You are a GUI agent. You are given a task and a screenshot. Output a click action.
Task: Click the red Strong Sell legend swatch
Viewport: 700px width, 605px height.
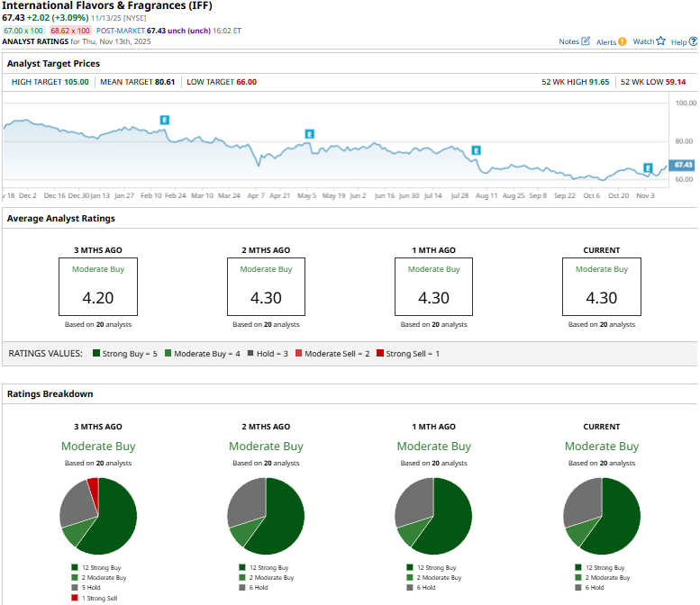tap(380, 353)
